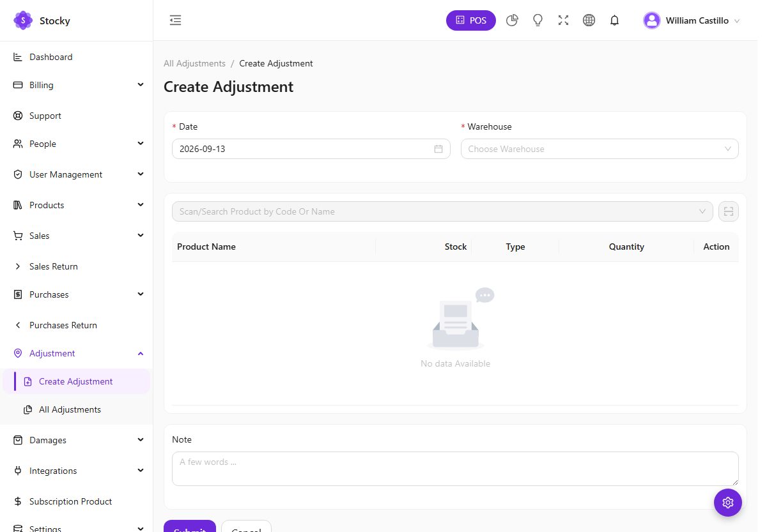Expand the Billing menu chevron
Screen dimensions: 767x532
tap(141, 85)
